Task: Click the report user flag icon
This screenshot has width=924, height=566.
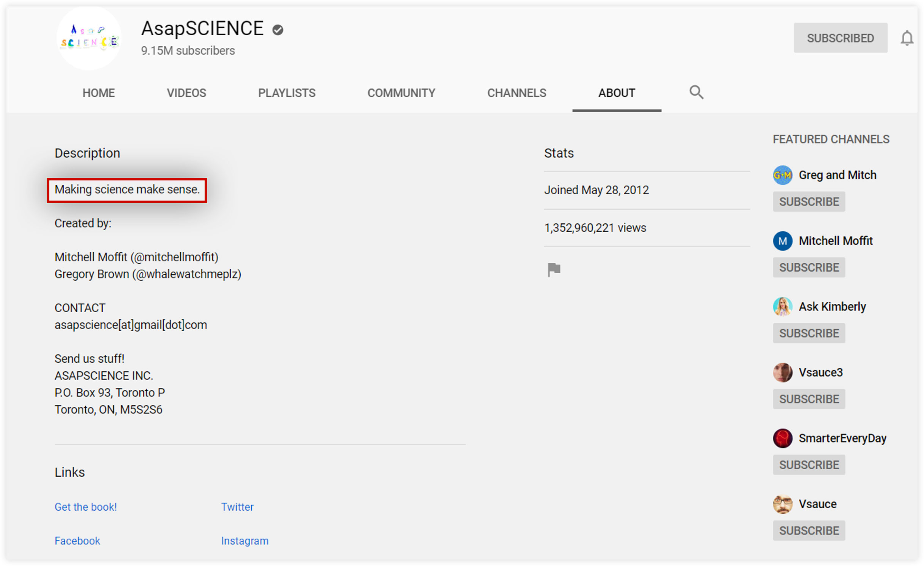Action: click(554, 270)
